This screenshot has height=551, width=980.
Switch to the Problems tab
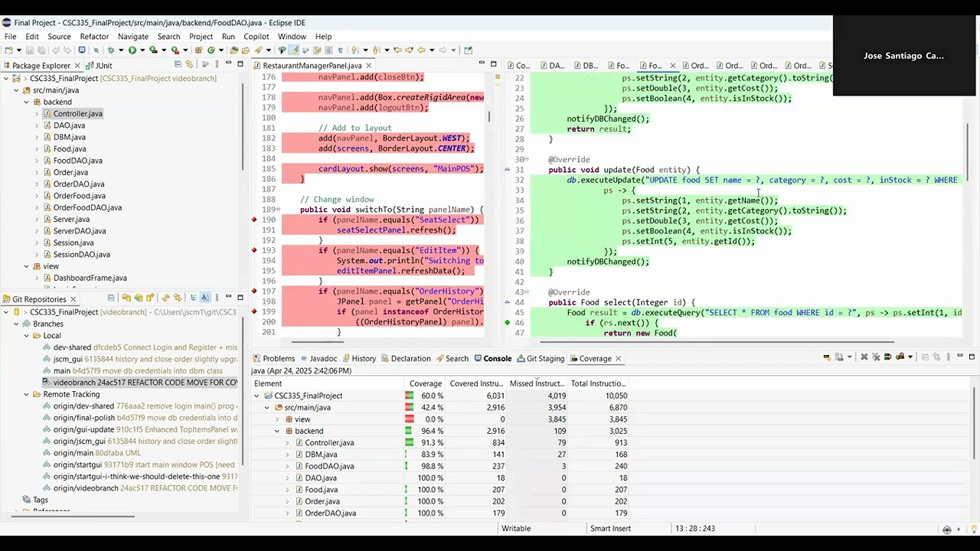tap(273, 358)
